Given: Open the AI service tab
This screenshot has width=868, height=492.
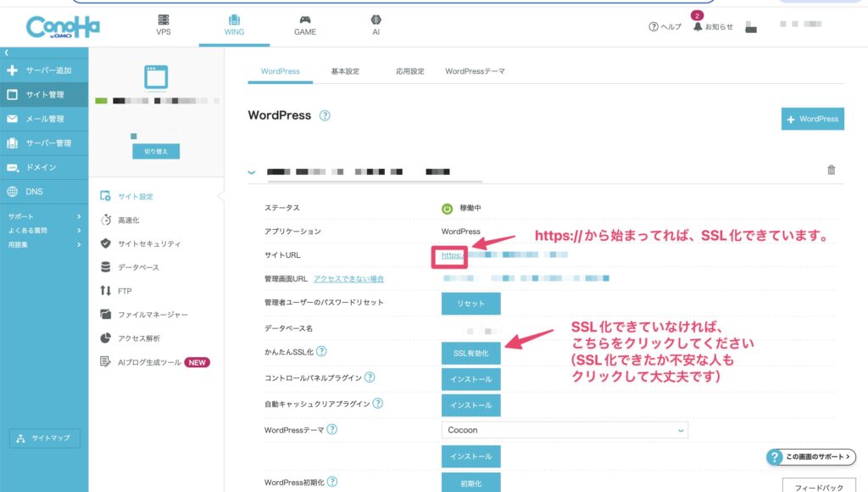Looking at the screenshot, I should pyautogui.click(x=376, y=25).
